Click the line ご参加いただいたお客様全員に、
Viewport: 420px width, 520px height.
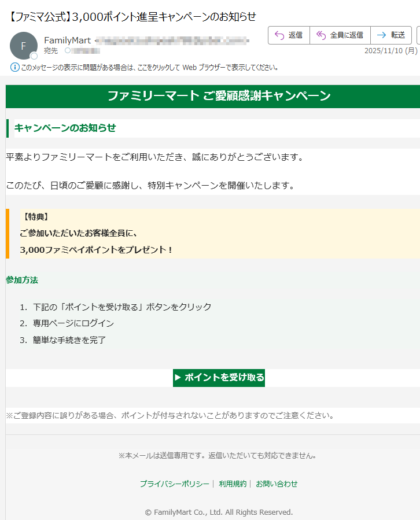pos(79,233)
